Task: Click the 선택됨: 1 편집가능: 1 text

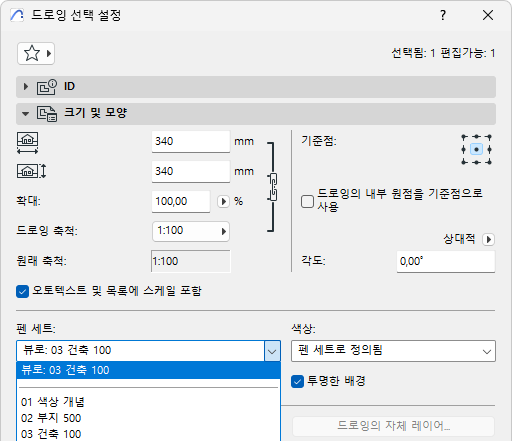Action: [443, 53]
